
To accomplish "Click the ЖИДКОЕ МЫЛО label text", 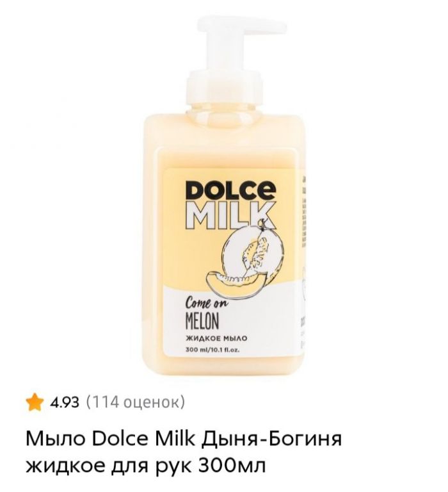I will (x=216, y=338).
